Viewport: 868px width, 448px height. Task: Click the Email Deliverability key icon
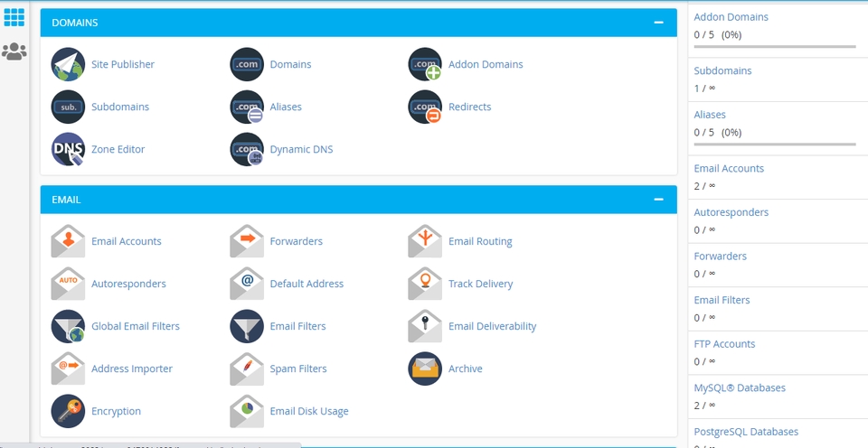pos(425,326)
